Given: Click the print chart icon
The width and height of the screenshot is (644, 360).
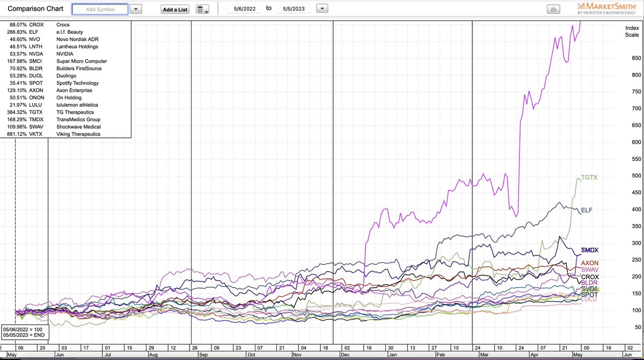Looking at the screenshot, I should pyautogui.click(x=553, y=9).
